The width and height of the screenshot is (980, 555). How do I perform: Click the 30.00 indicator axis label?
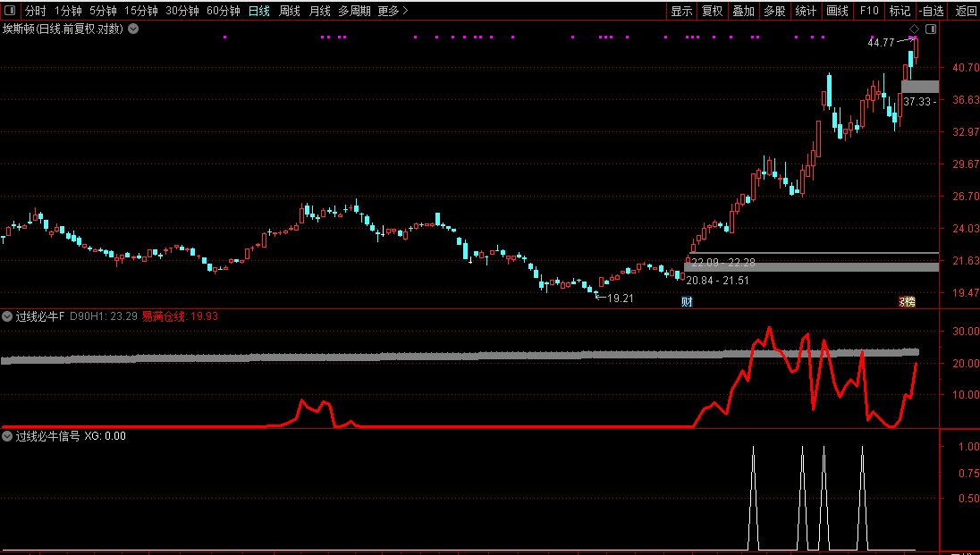[x=966, y=332]
